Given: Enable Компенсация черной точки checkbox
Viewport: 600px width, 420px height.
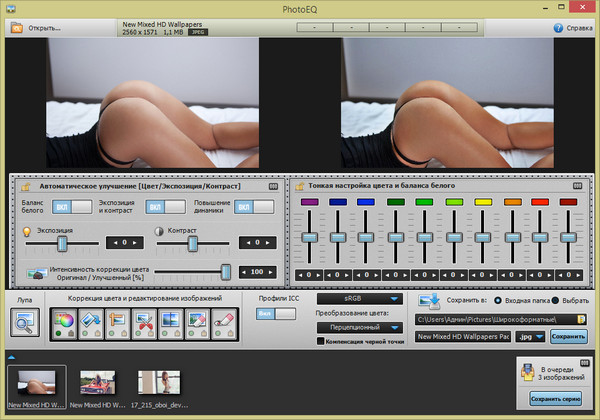Looking at the screenshot, I should point(321,342).
